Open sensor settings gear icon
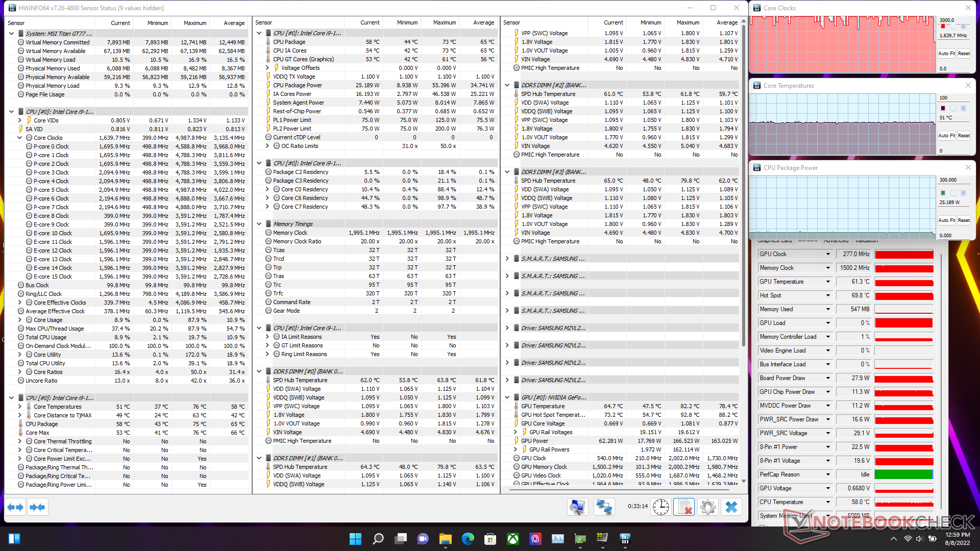 click(707, 507)
